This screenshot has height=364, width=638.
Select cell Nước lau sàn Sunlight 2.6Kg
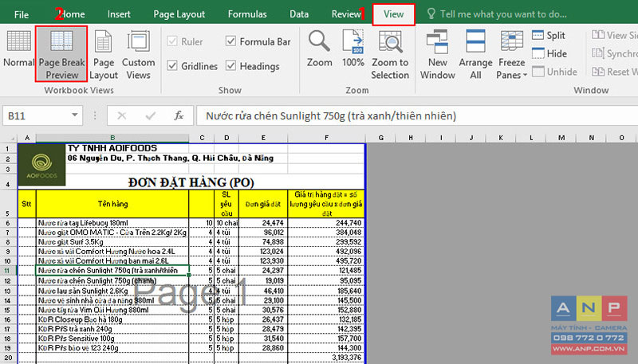pos(112,291)
